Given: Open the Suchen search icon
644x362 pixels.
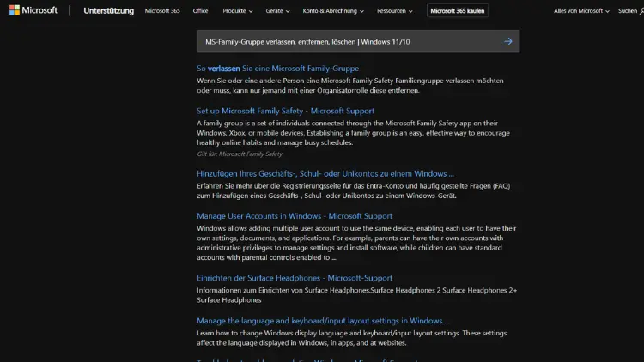Looking at the screenshot, I should pyautogui.click(x=630, y=11).
